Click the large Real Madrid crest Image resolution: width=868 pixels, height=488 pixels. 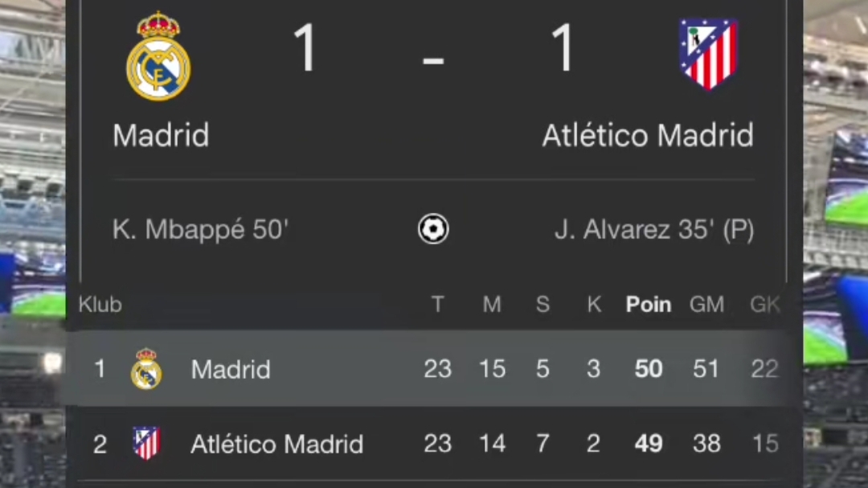pyautogui.click(x=158, y=56)
